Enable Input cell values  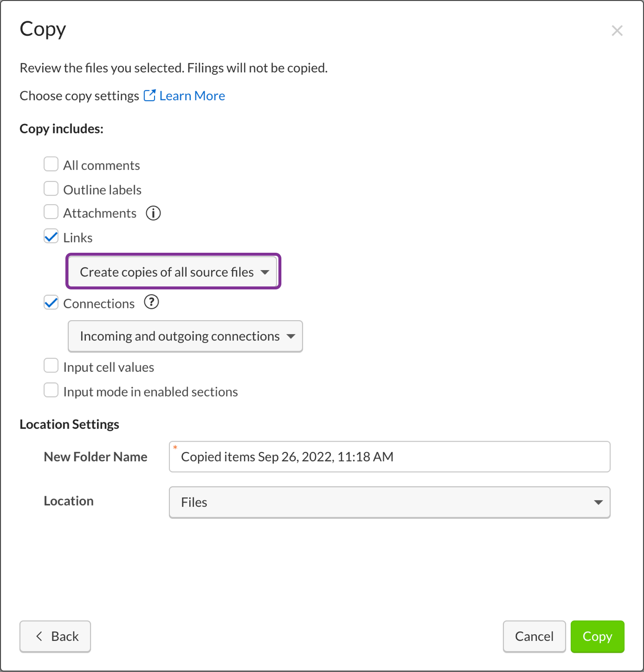click(51, 365)
